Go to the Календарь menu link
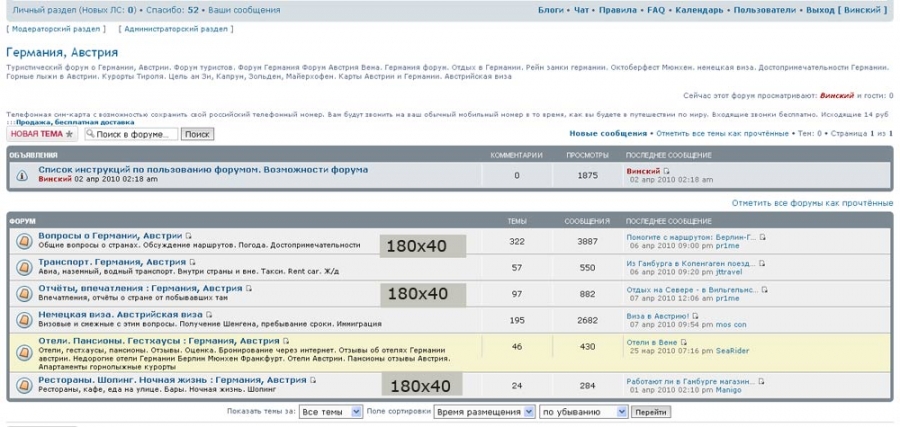The height and width of the screenshot is (427, 900). pyautogui.click(x=699, y=10)
